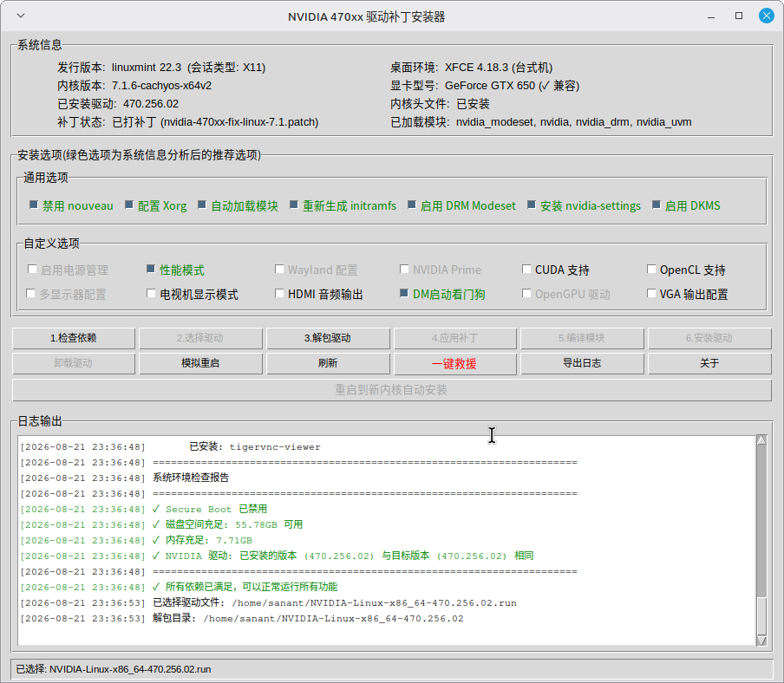Click the 所有依赖已满足 log line
Image resolution: width=784 pixels, height=683 pixels.
coord(245,587)
